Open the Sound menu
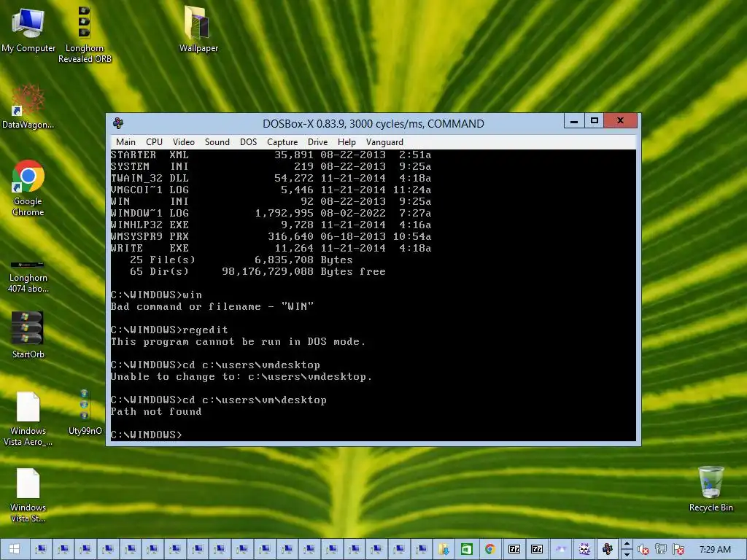The width and height of the screenshot is (747, 560). point(217,142)
